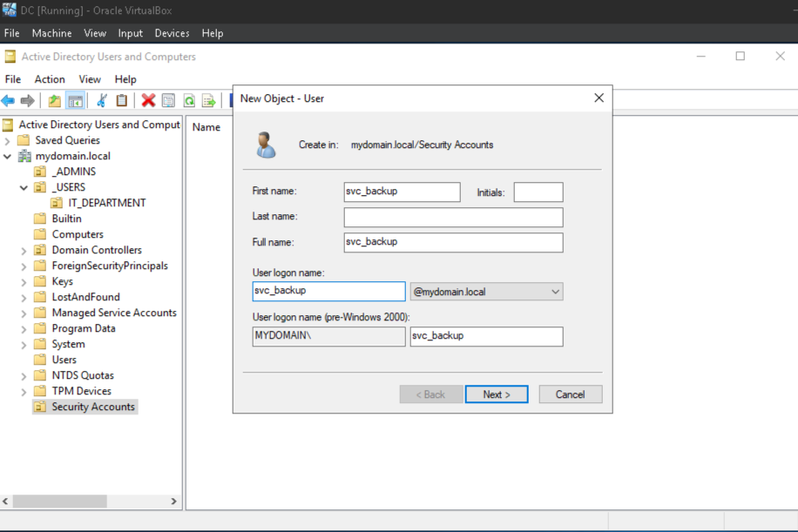Image resolution: width=798 pixels, height=532 pixels.
Task: Select the LostAndFound tree item
Action: (x=85, y=297)
